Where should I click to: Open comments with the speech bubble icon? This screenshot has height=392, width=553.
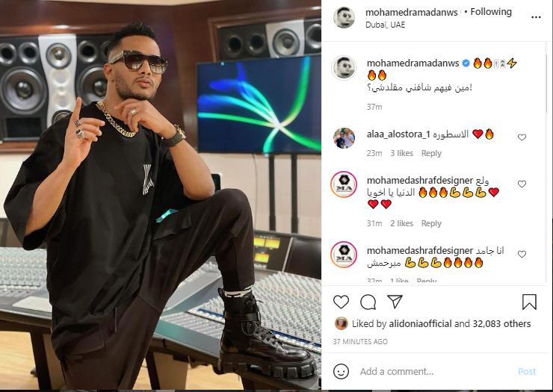click(x=368, y=302)
